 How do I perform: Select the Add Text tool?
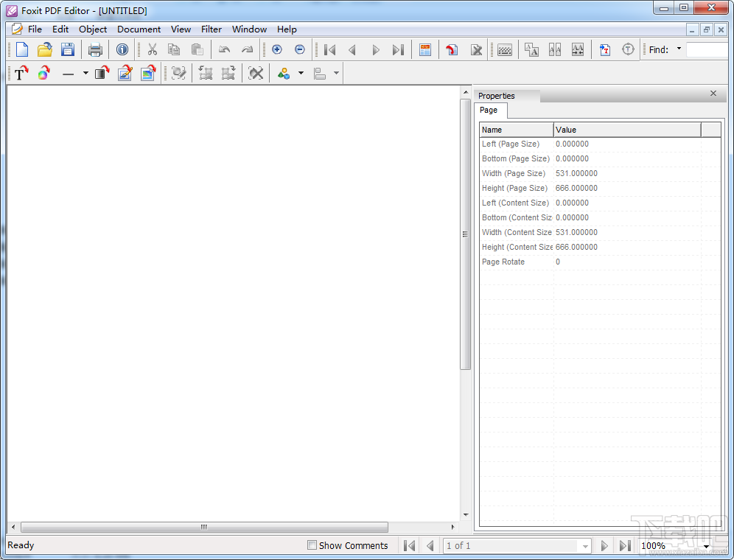(x=20, y=73)
